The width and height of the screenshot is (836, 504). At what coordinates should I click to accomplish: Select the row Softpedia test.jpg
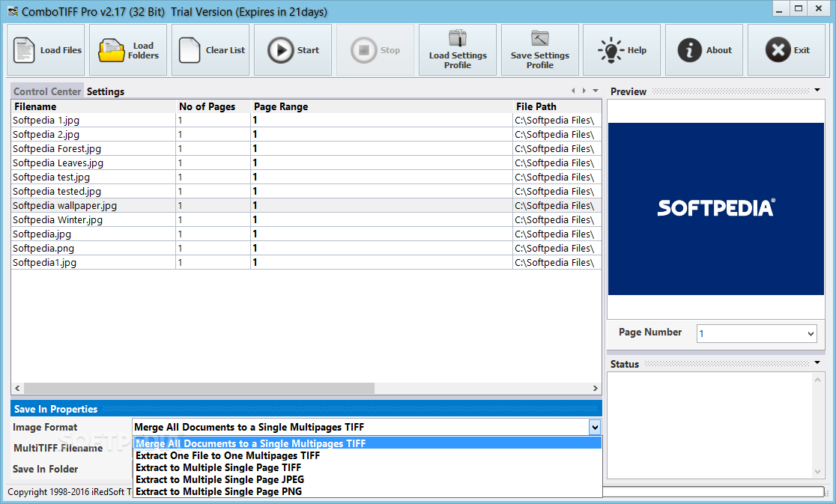(306, 177)
